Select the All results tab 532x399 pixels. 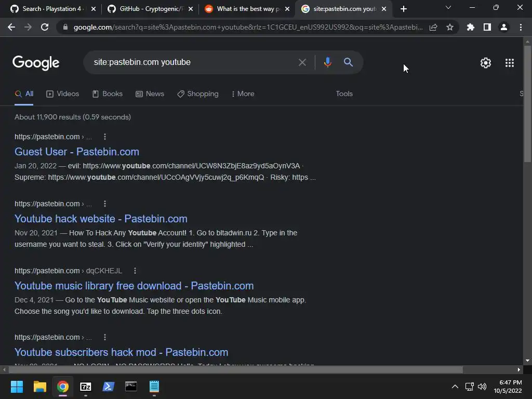[24, 94]
